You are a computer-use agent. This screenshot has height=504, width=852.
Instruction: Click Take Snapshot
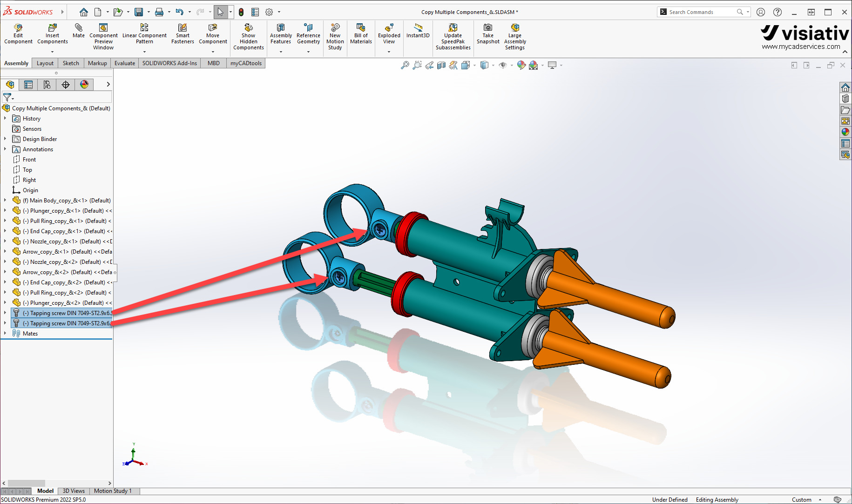click(488, 34)
